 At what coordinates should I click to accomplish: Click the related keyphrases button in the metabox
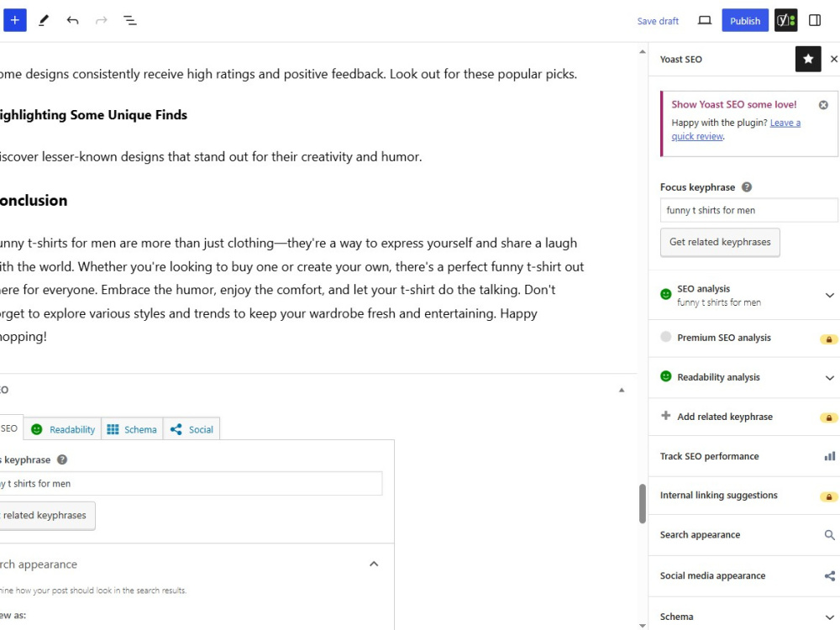point(47,516)
